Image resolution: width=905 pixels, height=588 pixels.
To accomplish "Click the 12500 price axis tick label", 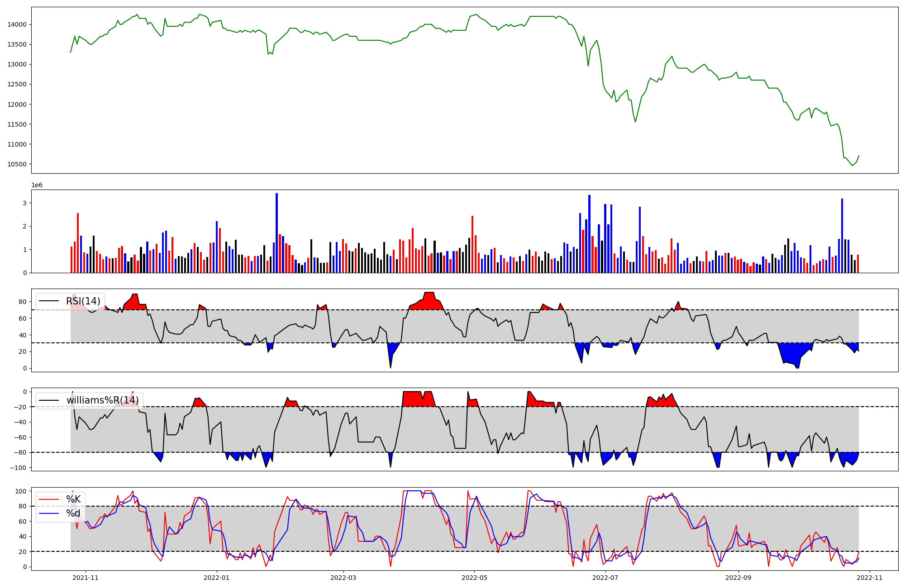I will pyautogui.click(x=17, y=84).
